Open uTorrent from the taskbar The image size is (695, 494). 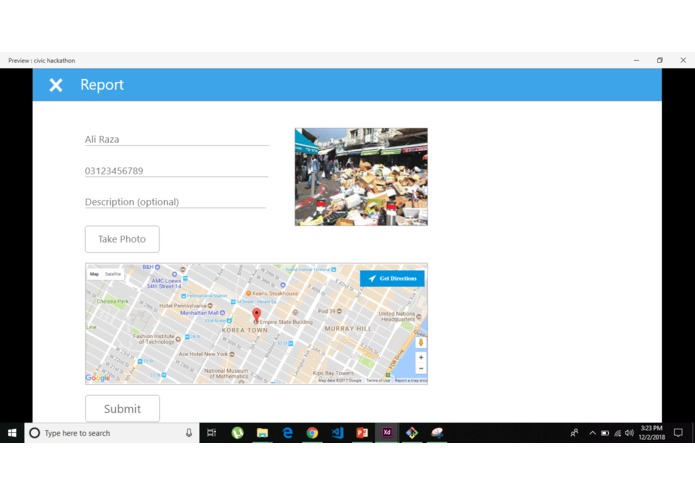pos(238,433)
